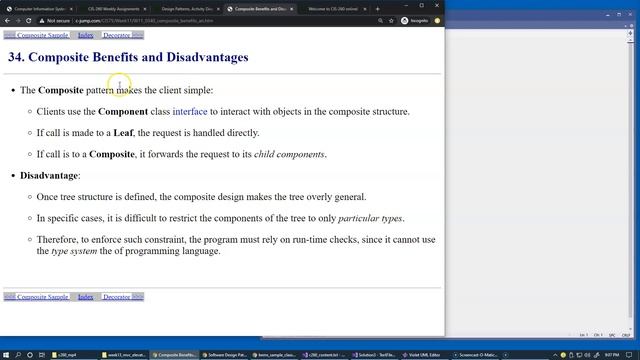Image resolution: width=640 pixels, height=360 pixels.
Task: Click the yellow circle extension icon
Action: [437, 20]
